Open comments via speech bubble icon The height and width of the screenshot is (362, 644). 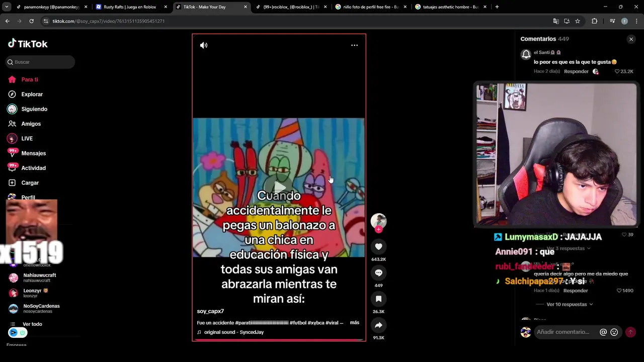click(378, 273)
